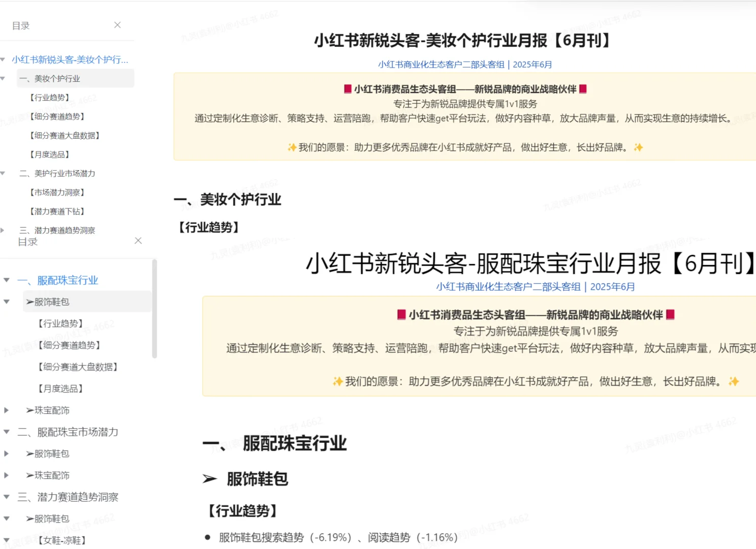
Task: Expand the "➣珠宝配饰" node under 服配珠宝行业
Action: click(x=6, y=410)
